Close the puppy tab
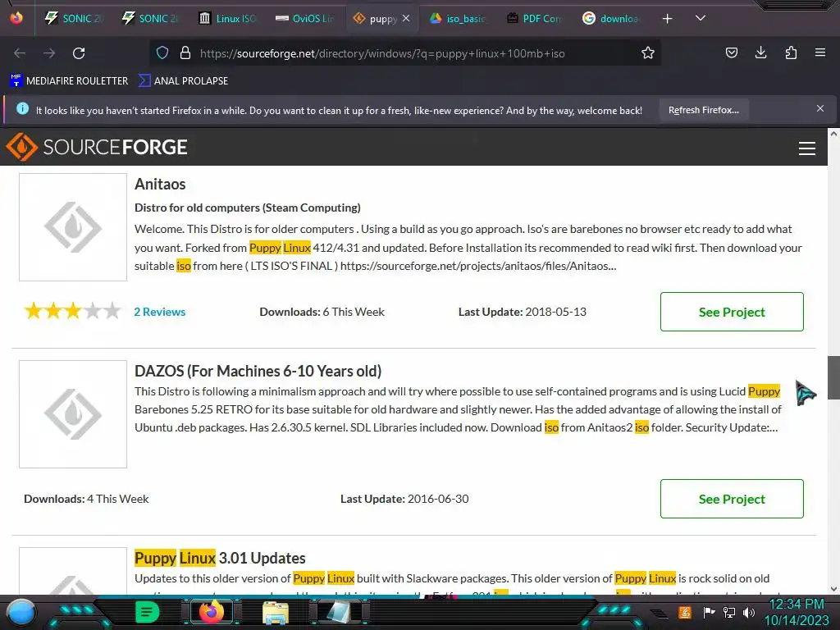Viewport: 840px width, 630px height. (406, 18)
